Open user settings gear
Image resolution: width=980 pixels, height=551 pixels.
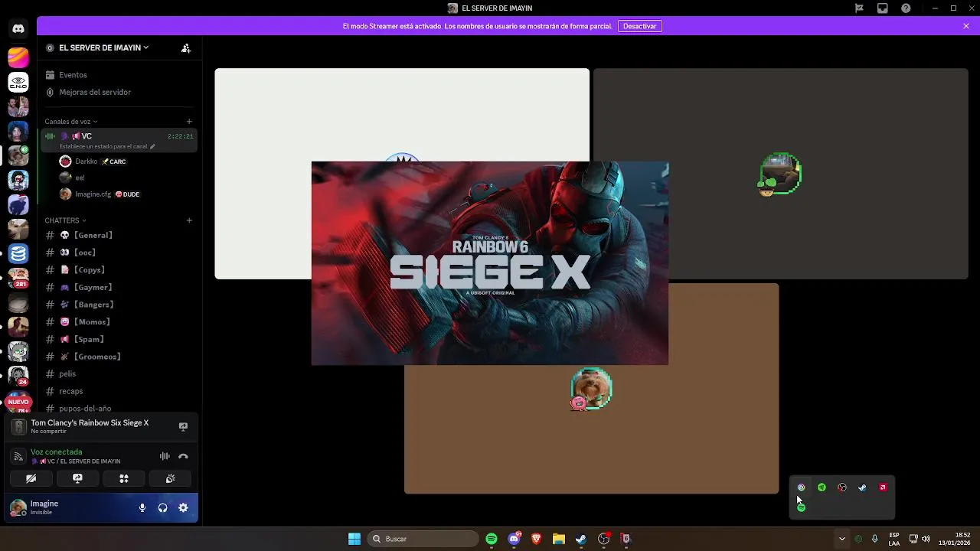coord(183,507)
